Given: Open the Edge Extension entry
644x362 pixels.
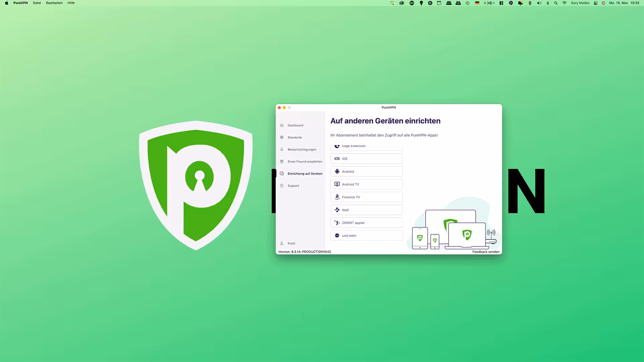Looking at the screenshot, I should click(366, 146).
